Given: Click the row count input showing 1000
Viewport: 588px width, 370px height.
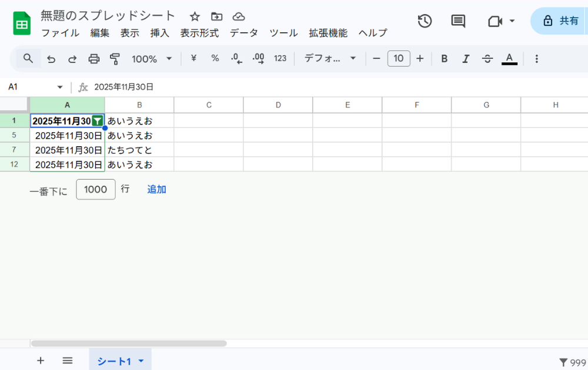Looking at the screenshot, I should (x=96, y=189).
